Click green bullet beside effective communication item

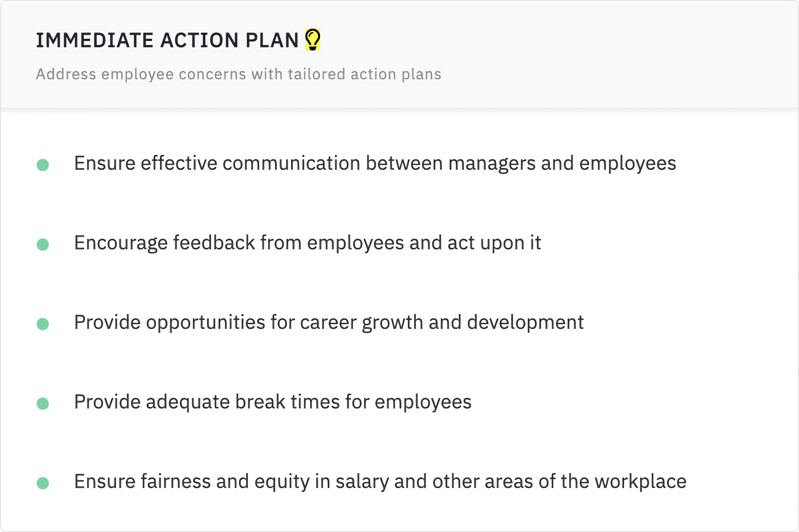(x=43, y=165)
